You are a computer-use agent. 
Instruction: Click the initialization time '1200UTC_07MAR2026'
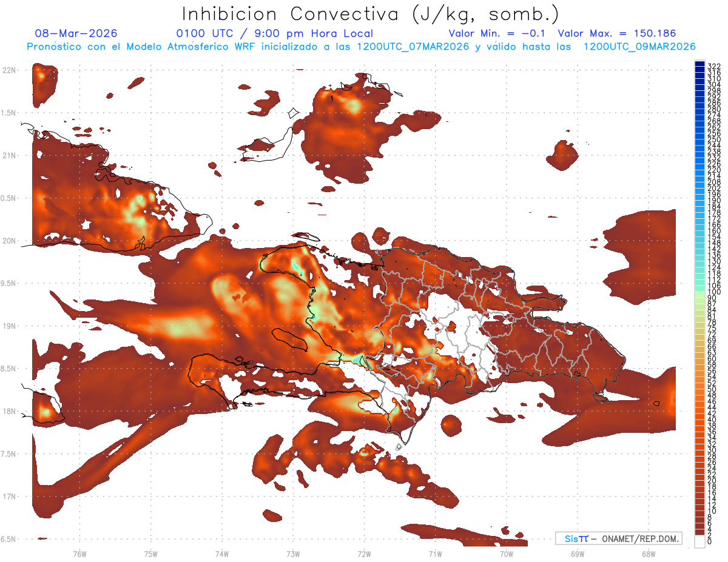[413, 47]
